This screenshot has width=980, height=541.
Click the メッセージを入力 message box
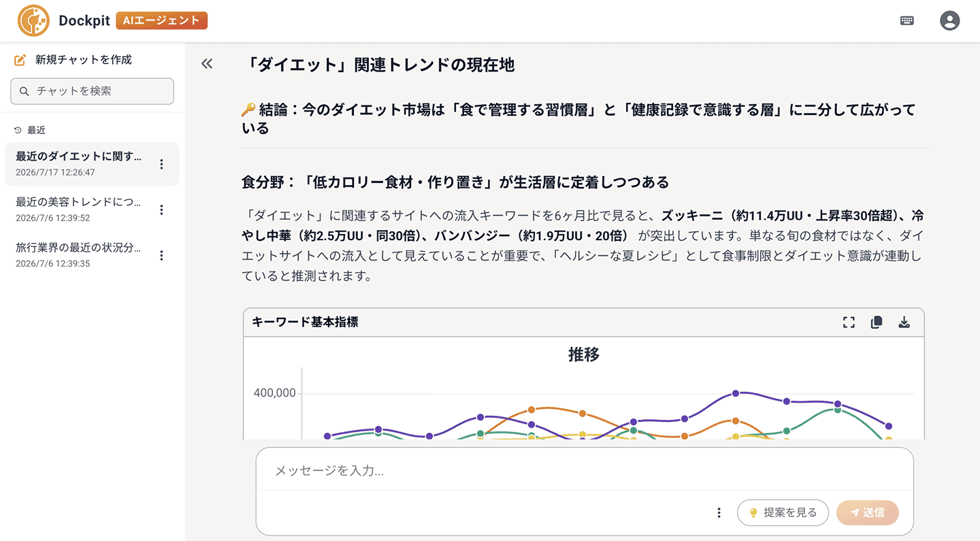[x=585, y=470]
